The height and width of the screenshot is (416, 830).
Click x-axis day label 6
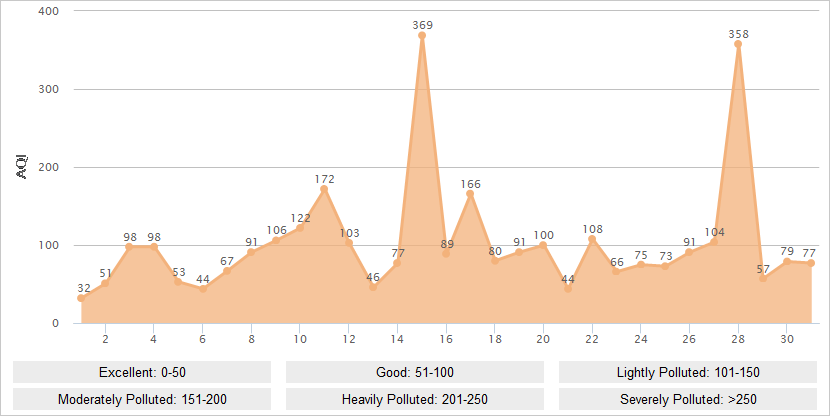[x=203, y=339]
